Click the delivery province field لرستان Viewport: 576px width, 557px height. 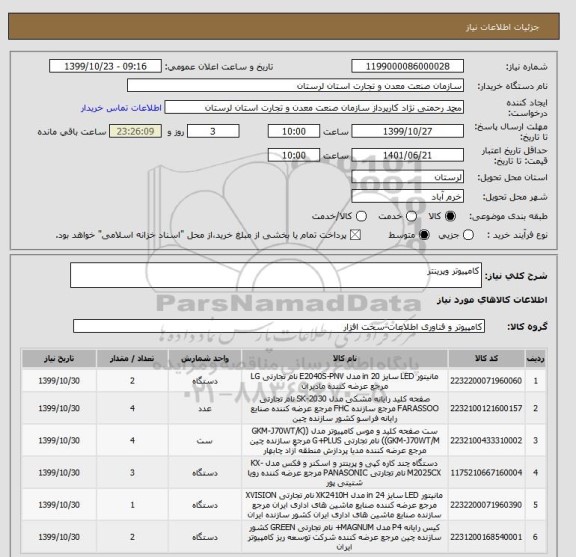point(407,177)
